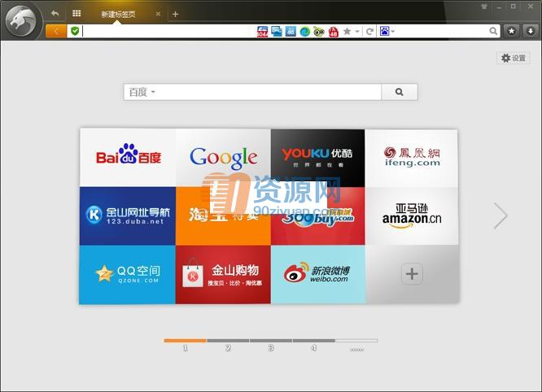Open the 亚马逊 amazon.cn tile
The width and height of the screenshot is (542, 392).
point(411,216)
